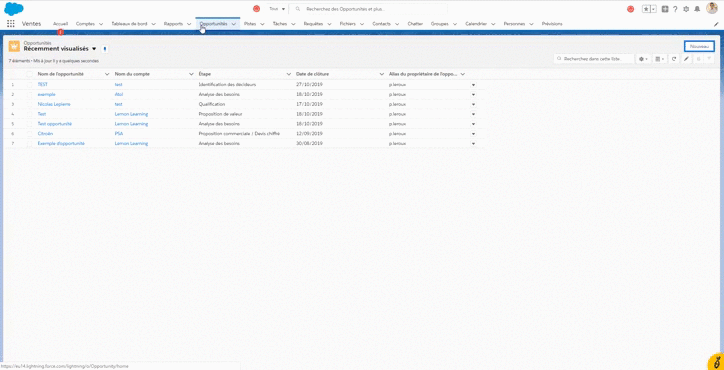Open the Exemple d'opportunité link
The image size is (724, 370).
coord(61,144)
